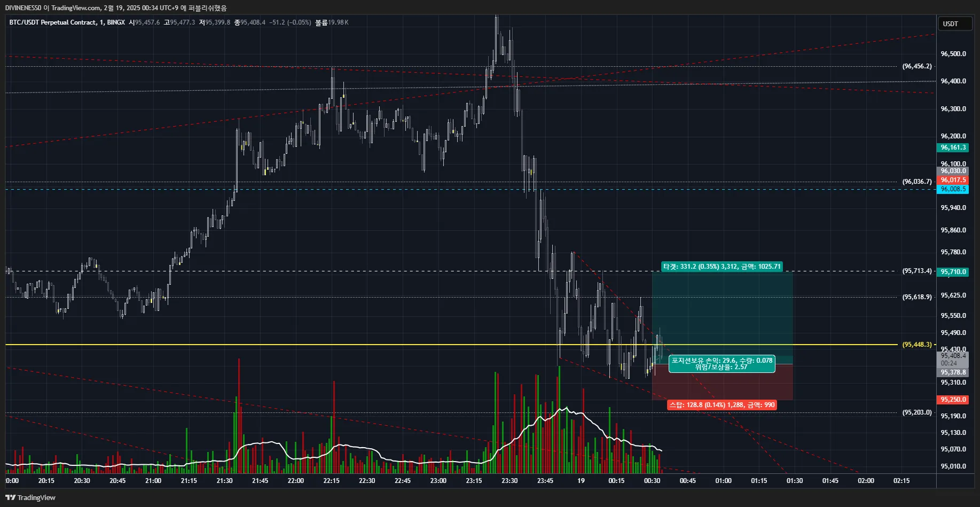Image resolution: width=980 pixels, height=507 pixels.
Task: Click the 02:15 time axis label
Action: click(901, 481)
